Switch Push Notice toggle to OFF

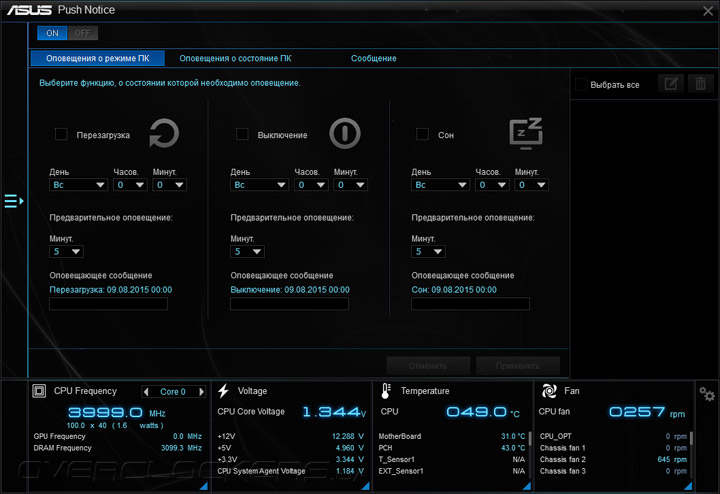coord(83,33)
